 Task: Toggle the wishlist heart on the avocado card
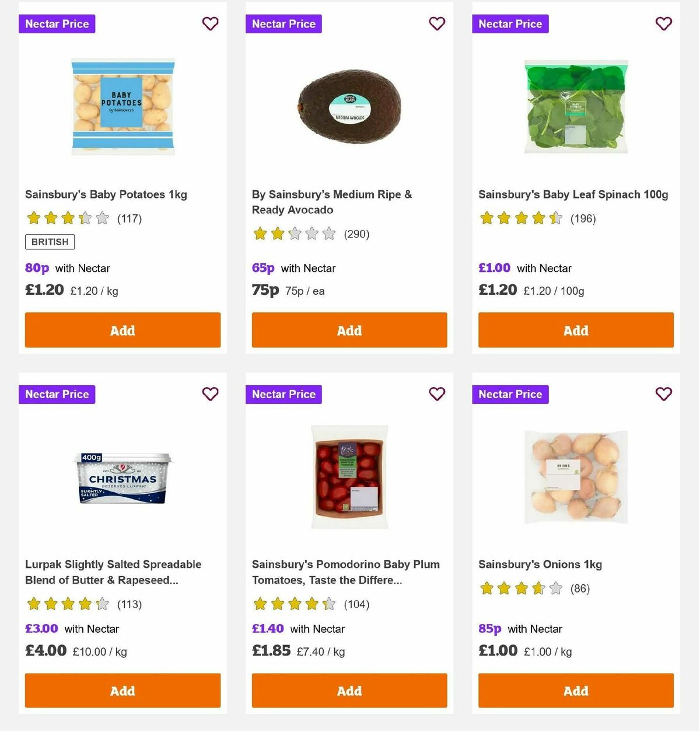tap(437, 24)
